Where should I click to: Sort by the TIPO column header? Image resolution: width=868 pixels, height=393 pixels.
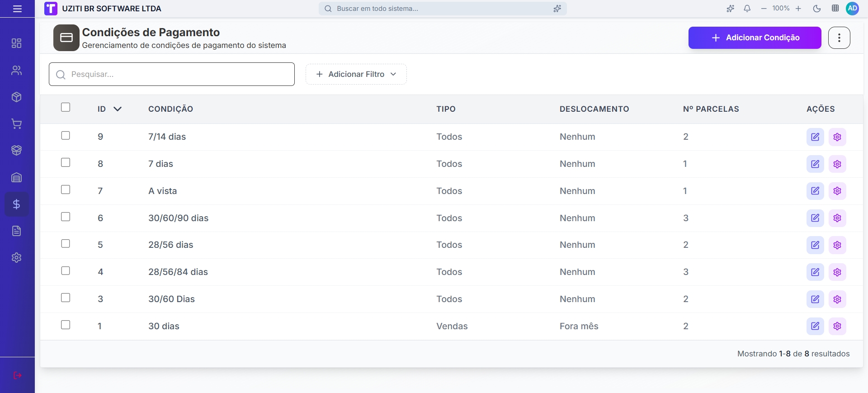(x=446, y=109)
